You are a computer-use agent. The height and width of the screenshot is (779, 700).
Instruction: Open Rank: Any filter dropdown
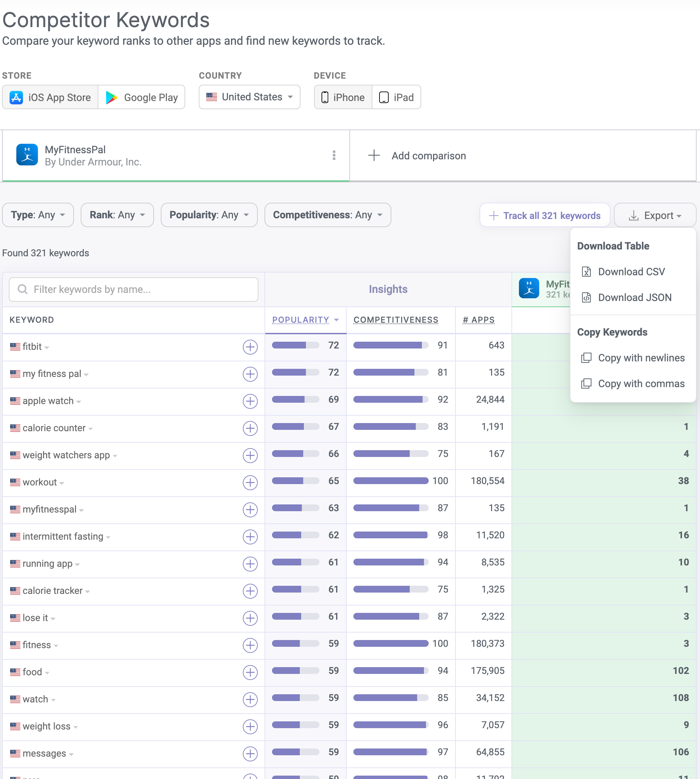[117, 215]
